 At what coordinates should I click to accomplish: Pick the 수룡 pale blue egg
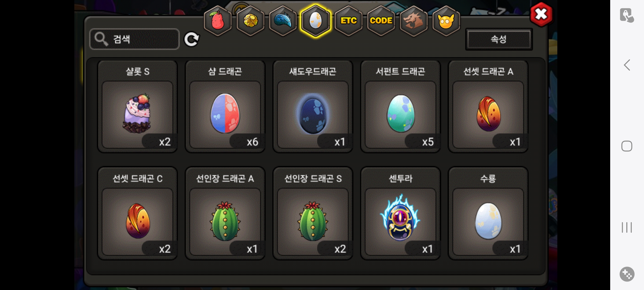coord(488,213)
